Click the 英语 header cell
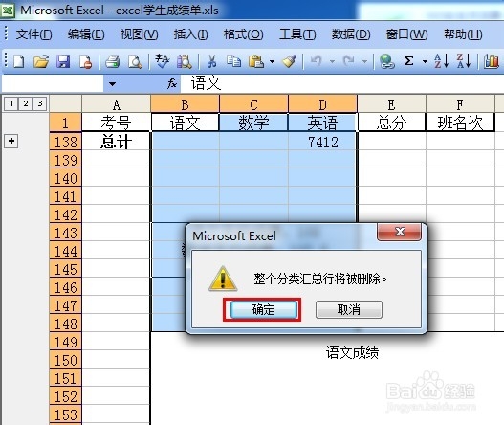This screenshot has height=425, width=504. 322,123
